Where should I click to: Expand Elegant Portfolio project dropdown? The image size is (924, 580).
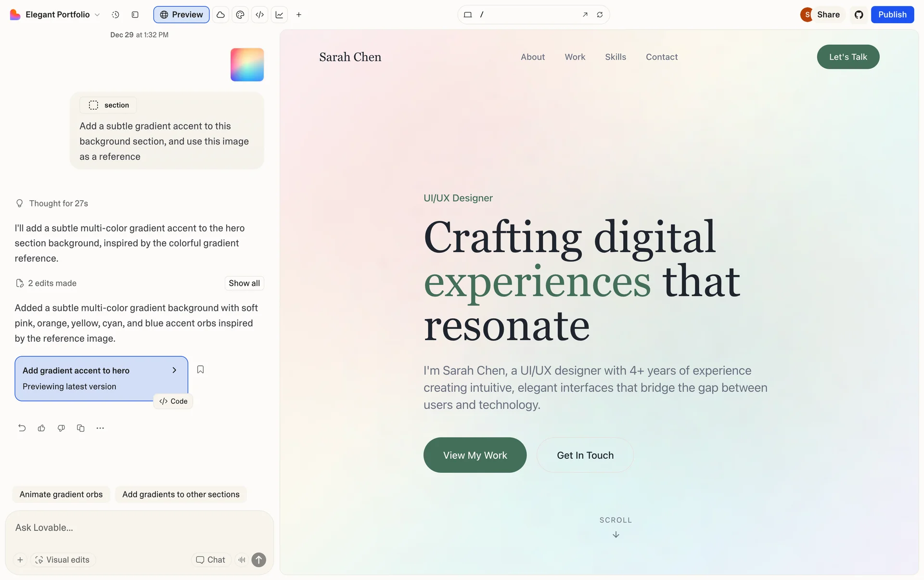(x=57, y=15)
